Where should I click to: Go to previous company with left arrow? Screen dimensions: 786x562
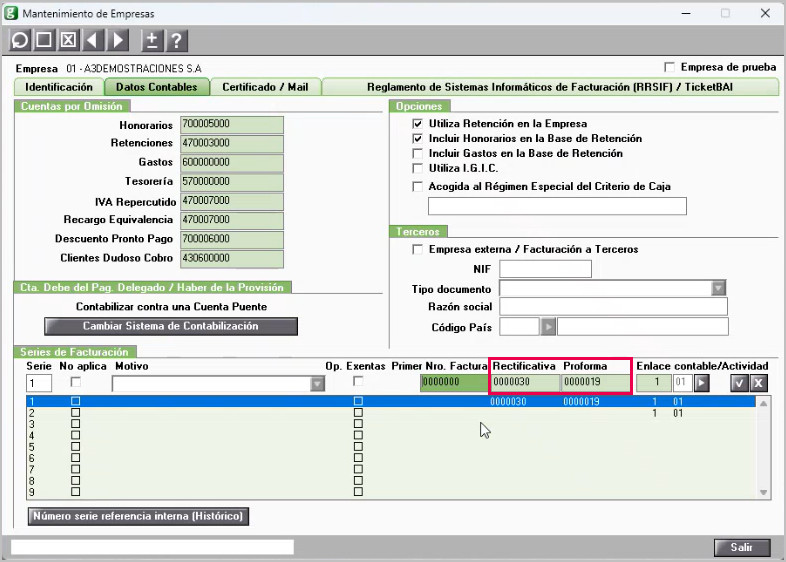(92, 40)
